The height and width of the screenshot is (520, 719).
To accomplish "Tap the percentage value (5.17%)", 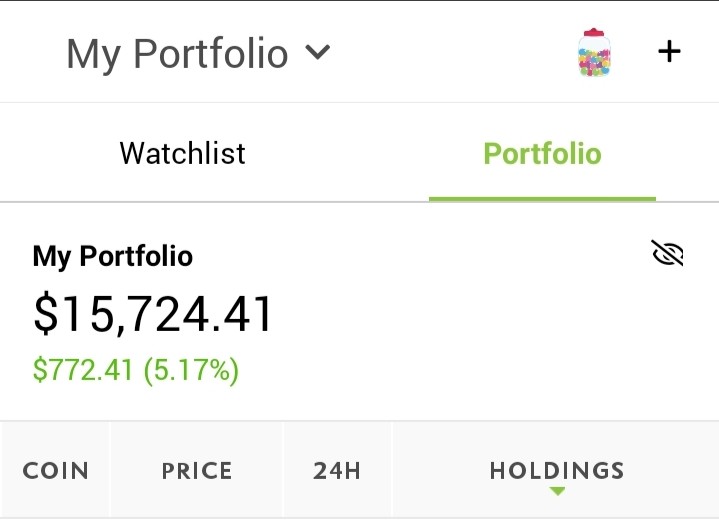I will point(191,370).
